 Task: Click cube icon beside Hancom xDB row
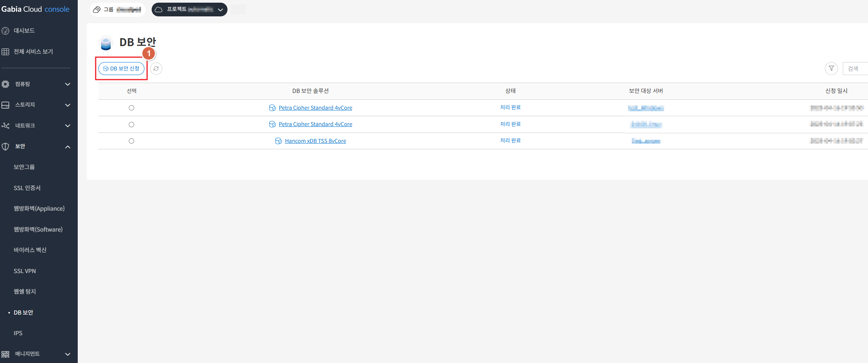[279, 141]
